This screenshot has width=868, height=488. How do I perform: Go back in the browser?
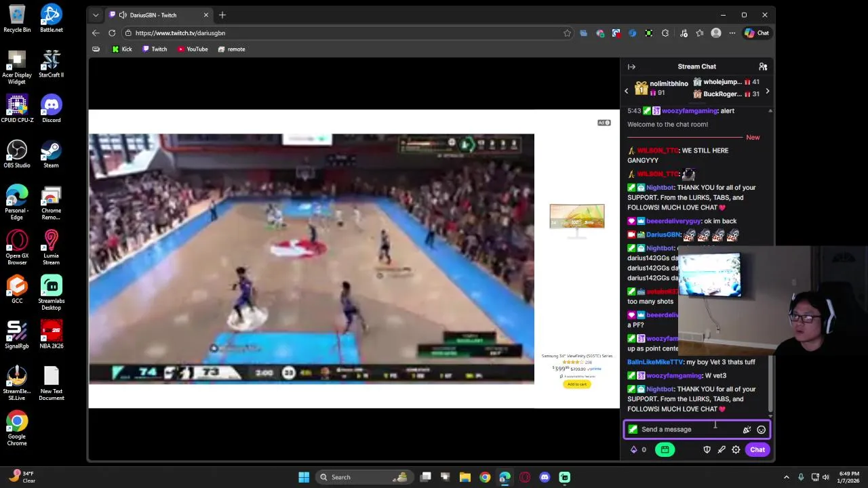[x=96, y=33]
